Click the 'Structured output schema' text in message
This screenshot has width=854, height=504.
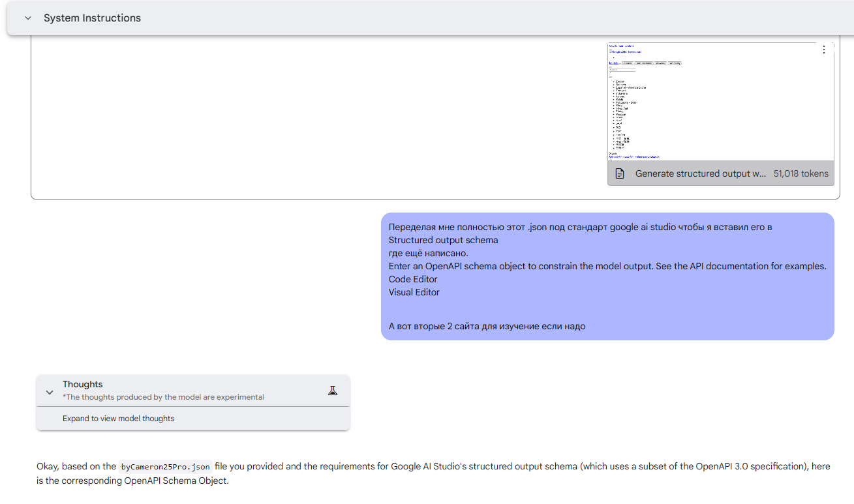tap(443, 240)
